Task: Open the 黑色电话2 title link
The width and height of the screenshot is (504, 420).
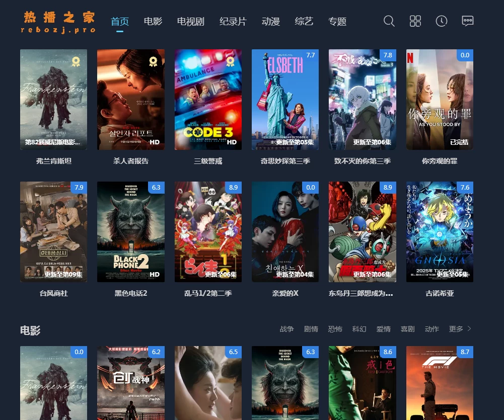Action: pyautogui.click(x=130, y=293)
